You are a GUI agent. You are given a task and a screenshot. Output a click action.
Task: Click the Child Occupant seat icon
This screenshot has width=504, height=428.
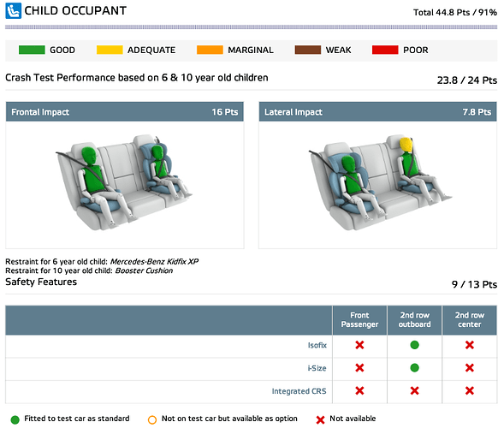(13, 10)
